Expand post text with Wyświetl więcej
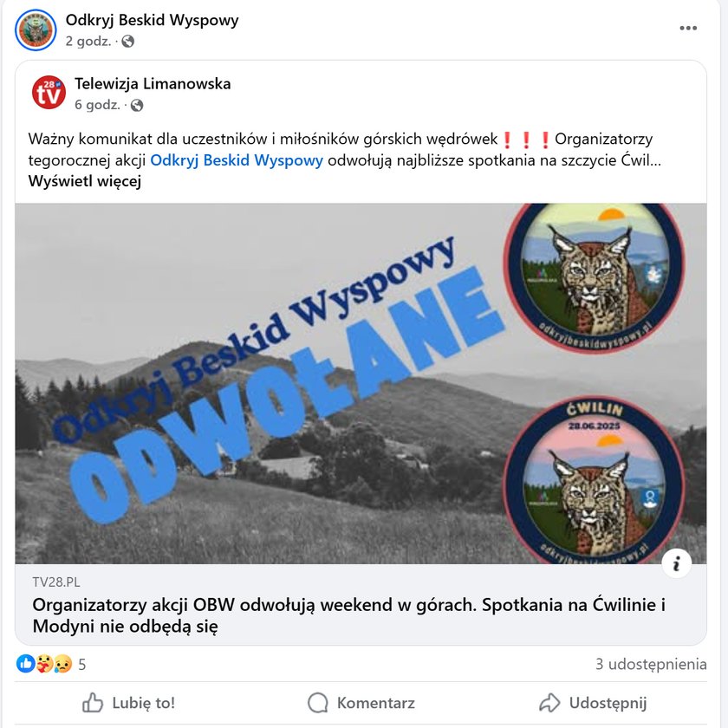 [x=85, y=181]
